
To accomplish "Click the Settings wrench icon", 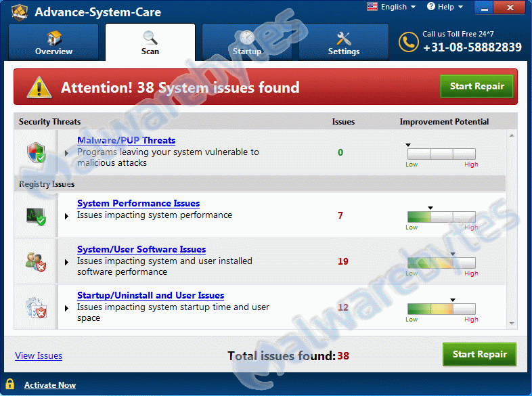I will 343,39.
